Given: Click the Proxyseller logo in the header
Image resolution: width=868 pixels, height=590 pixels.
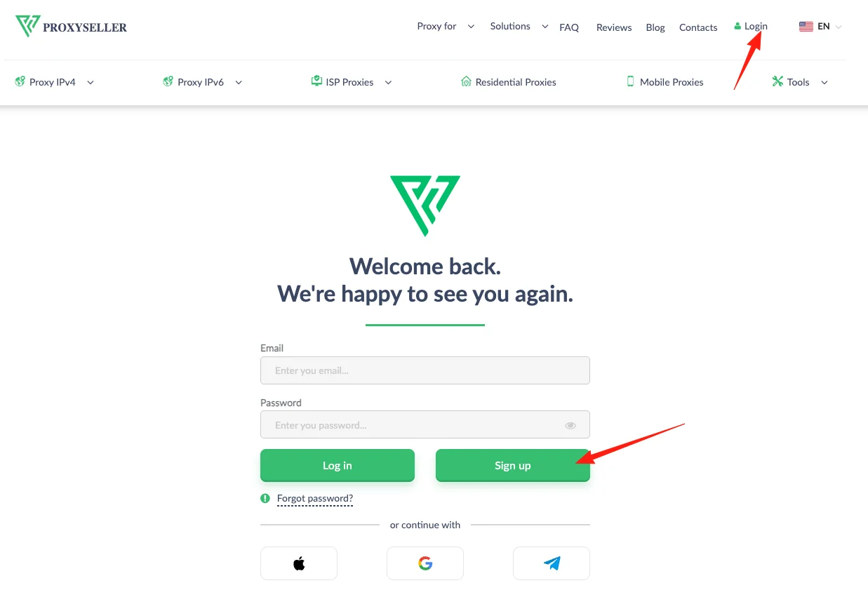Looking at the screenshot, I should click(71, 27).
